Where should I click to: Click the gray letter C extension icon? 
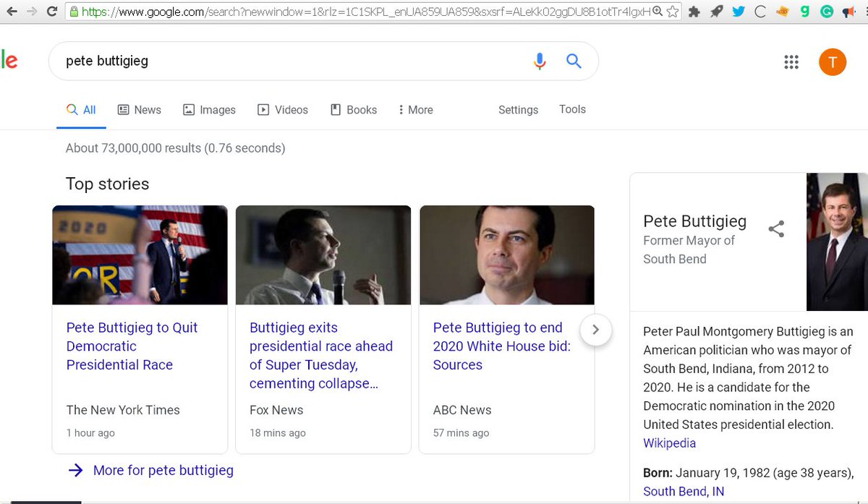pos(759,12)
